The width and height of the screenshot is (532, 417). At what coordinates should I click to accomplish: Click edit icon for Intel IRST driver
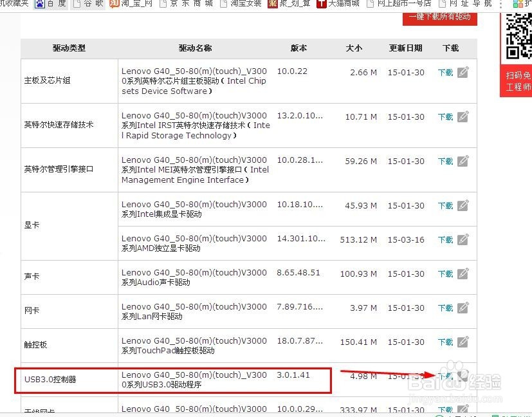point(463,116)
